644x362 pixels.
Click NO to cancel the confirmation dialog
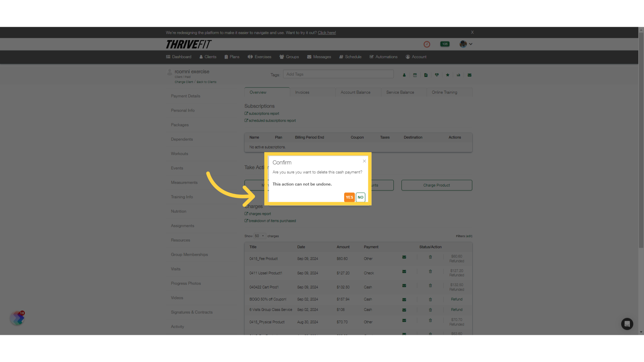click(x=361, y=197)
